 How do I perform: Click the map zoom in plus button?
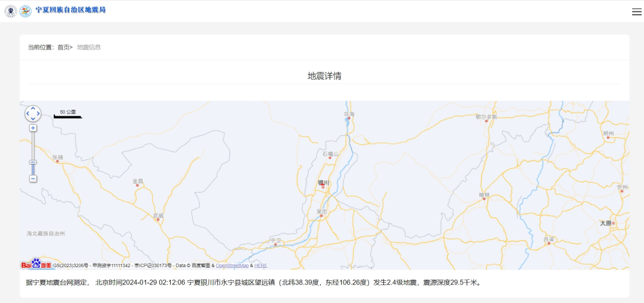(x=33, y=128)
